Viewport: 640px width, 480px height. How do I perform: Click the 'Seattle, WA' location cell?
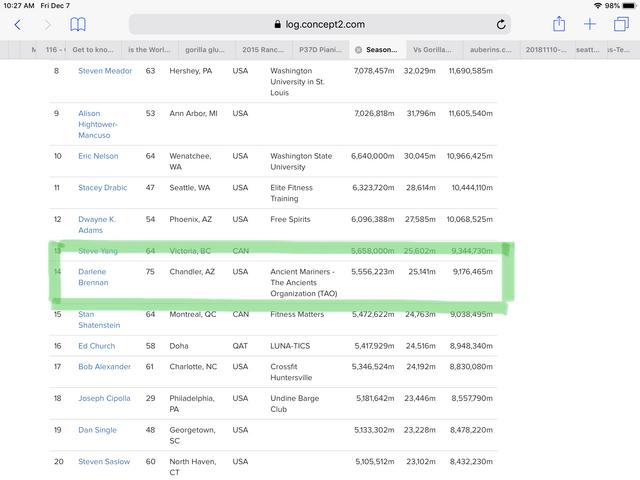(x=190, y=187)
